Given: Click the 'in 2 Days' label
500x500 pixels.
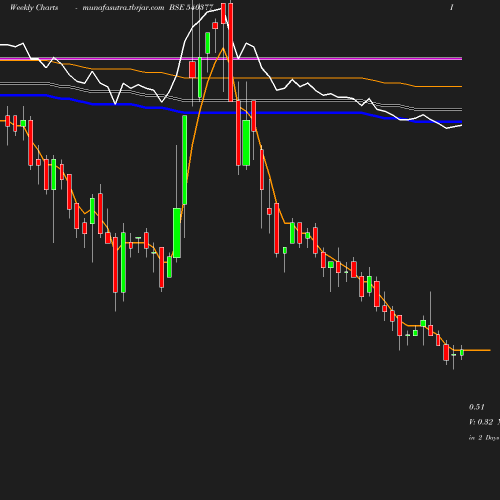Looking at the screenshot, I should pos(484,438).
